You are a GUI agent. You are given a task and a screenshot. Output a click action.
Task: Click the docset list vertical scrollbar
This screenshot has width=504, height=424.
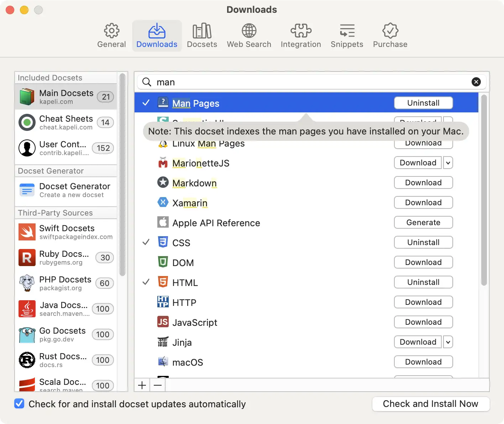click(484, 190)
